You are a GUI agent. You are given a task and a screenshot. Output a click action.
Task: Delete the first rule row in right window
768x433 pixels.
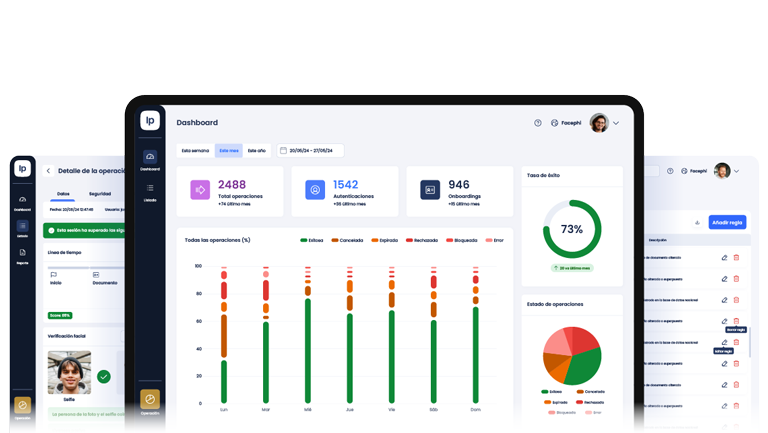(x=736, y=258)
